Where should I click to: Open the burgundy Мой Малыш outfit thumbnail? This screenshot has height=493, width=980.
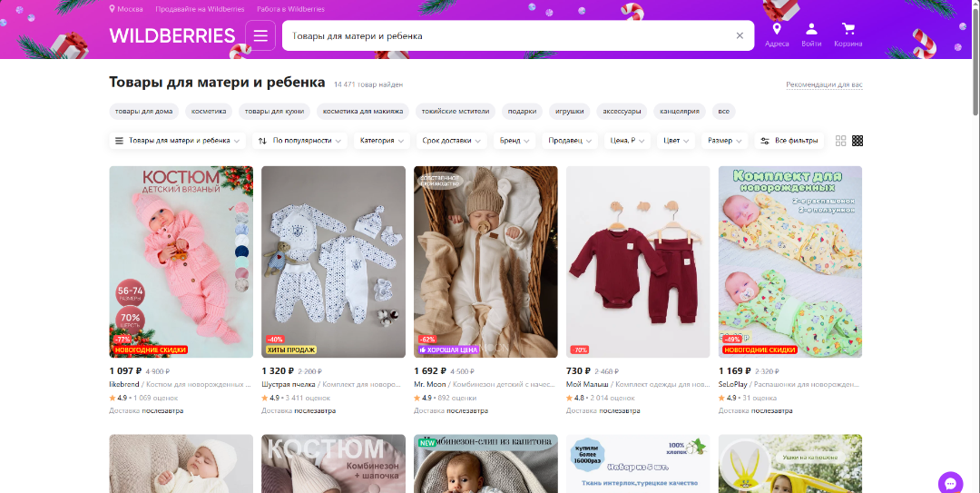click(638, 261)
